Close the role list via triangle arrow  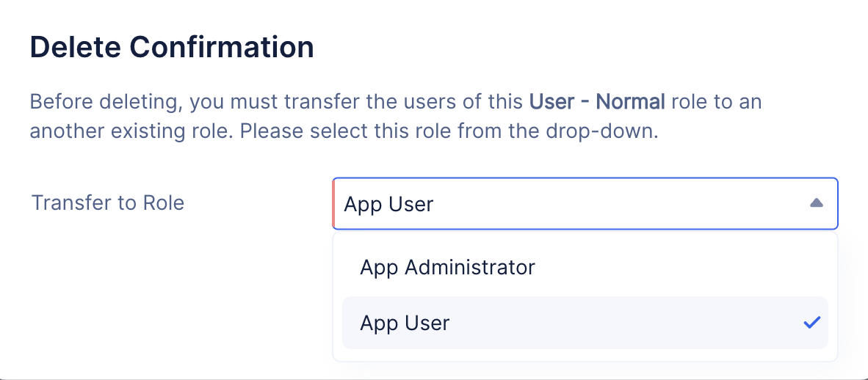(x=816, y=203)
